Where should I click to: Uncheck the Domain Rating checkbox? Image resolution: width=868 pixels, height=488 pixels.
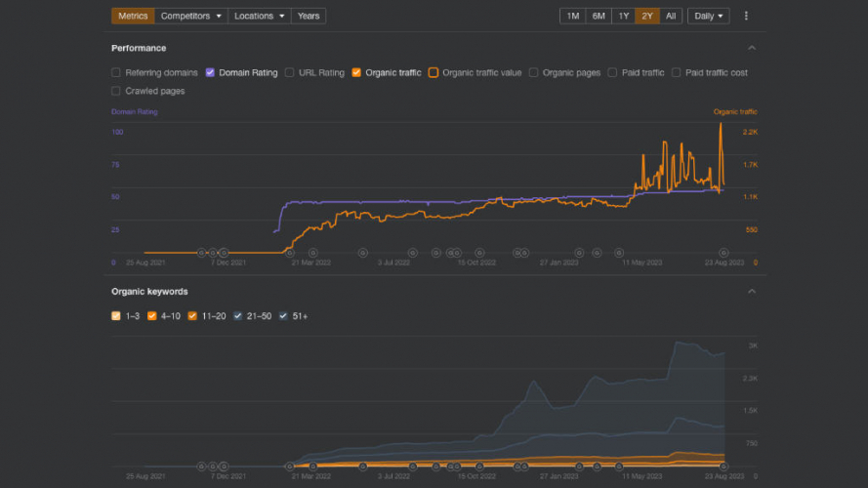[210, 72]
